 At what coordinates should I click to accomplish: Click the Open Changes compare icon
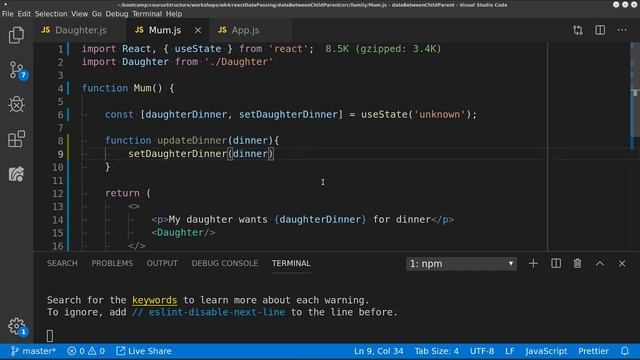[x=578, y=30]
